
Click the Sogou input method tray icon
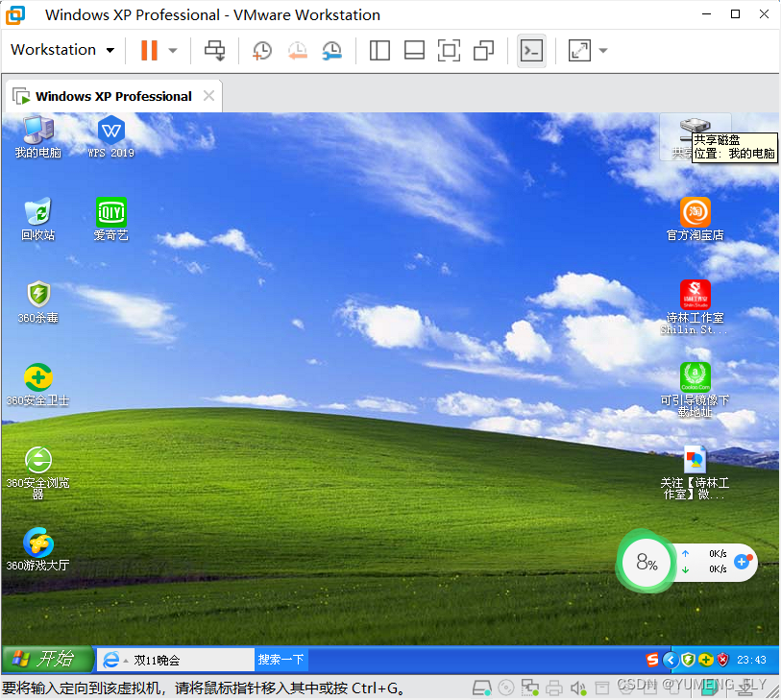652,661
